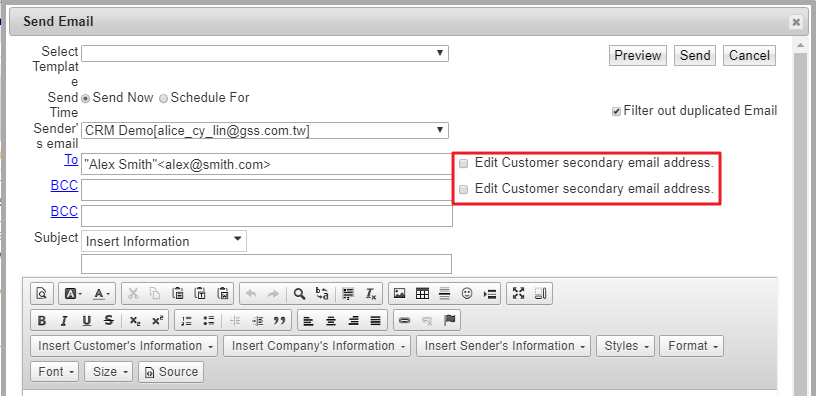Insert a bulleted list

(x=209, y=321)
